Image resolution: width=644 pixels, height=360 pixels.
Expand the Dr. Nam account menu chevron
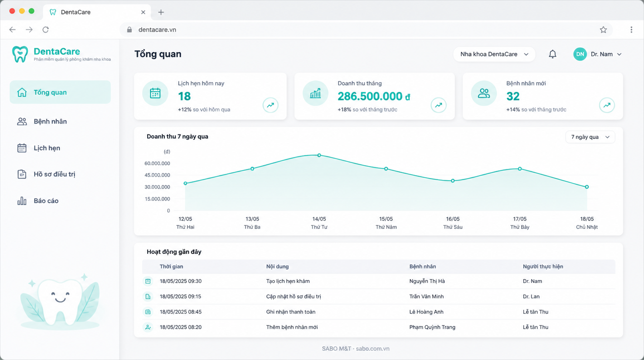[619, 55]
